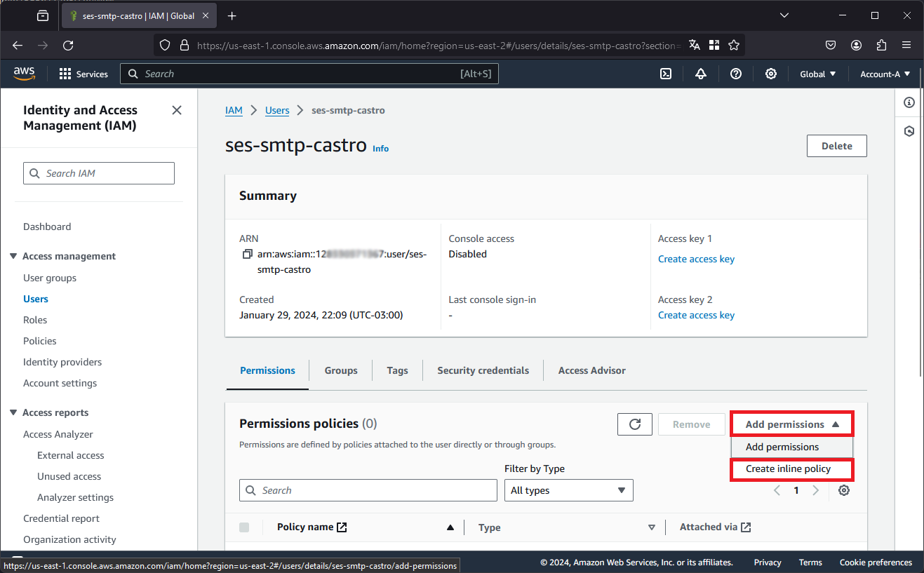Click browser reload button
Viewport: 924px width, 573px height.
click(68, 45)
